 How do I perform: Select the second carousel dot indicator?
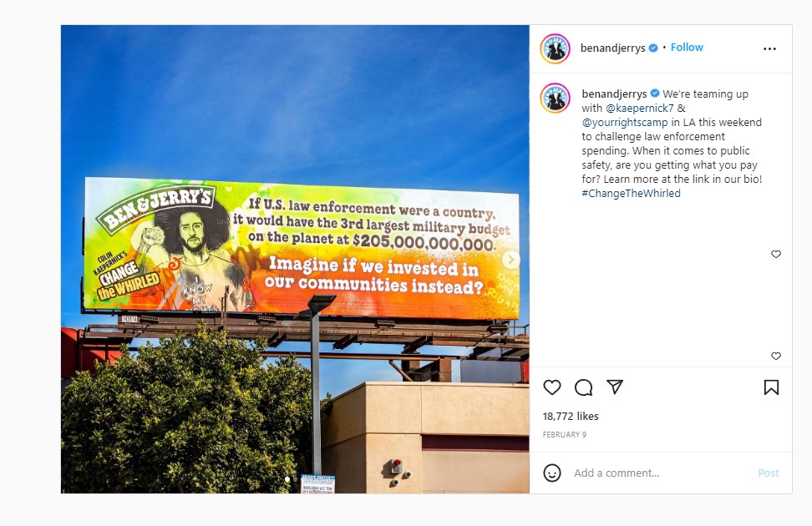coord(295,479)
